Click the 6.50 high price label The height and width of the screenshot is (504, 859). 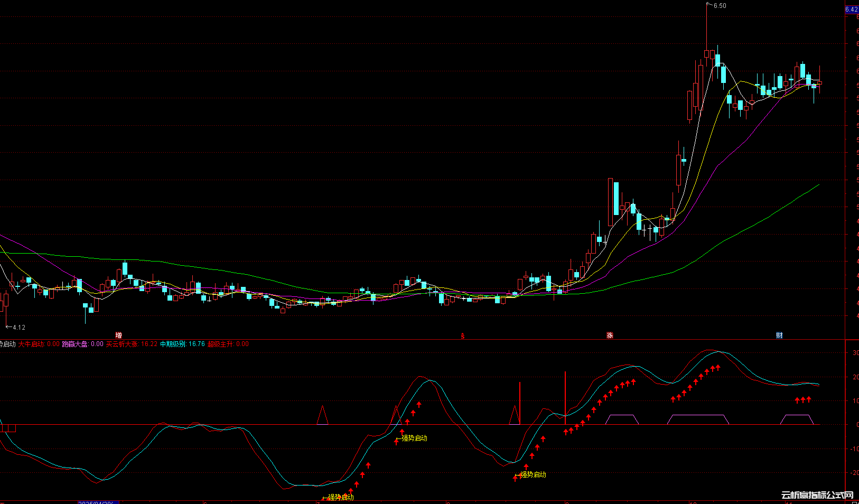click(x=720, y=6)
